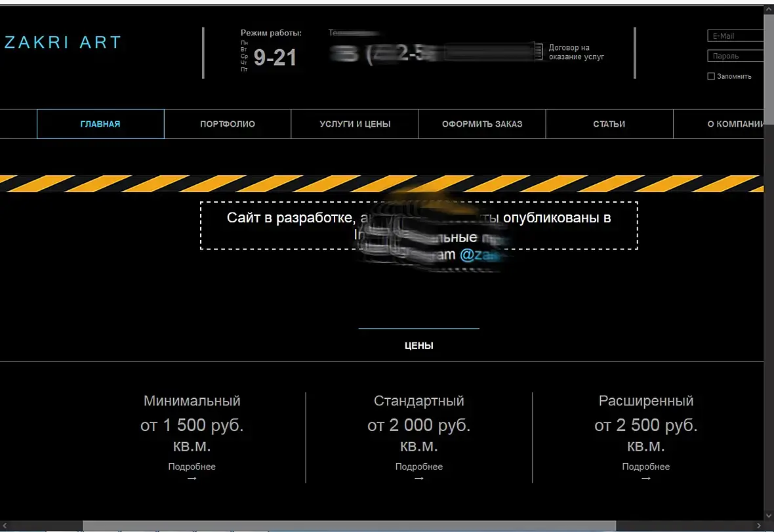Open the ОФОРМИТЬ ЗАКАЗ tab
Screen dimensions: 774x532
(482, 124)
